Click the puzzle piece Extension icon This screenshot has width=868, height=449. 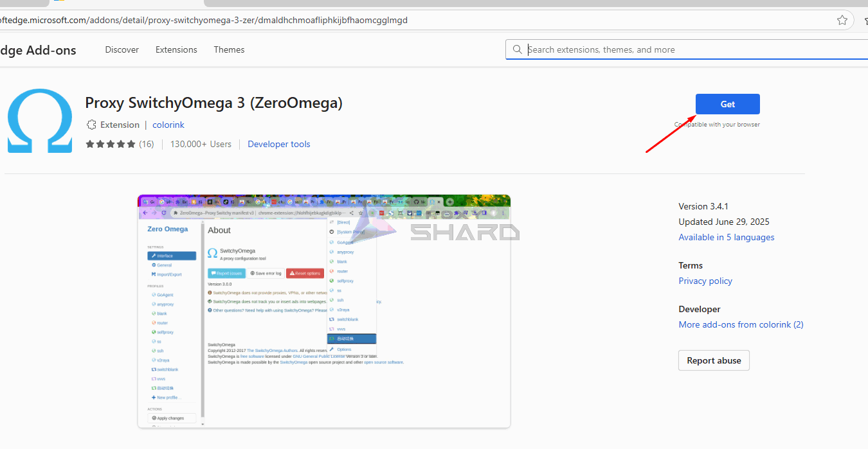[91, 125]
